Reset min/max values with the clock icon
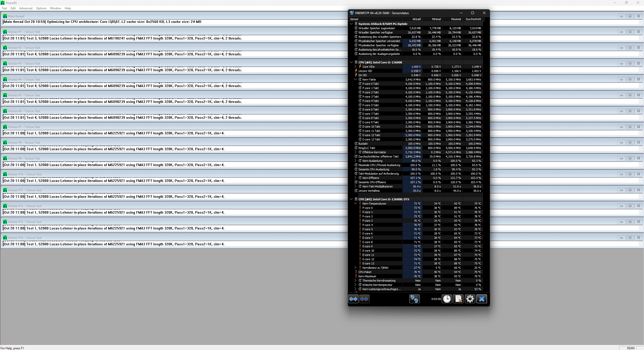The image size is (644, 350). pos(447,299)
